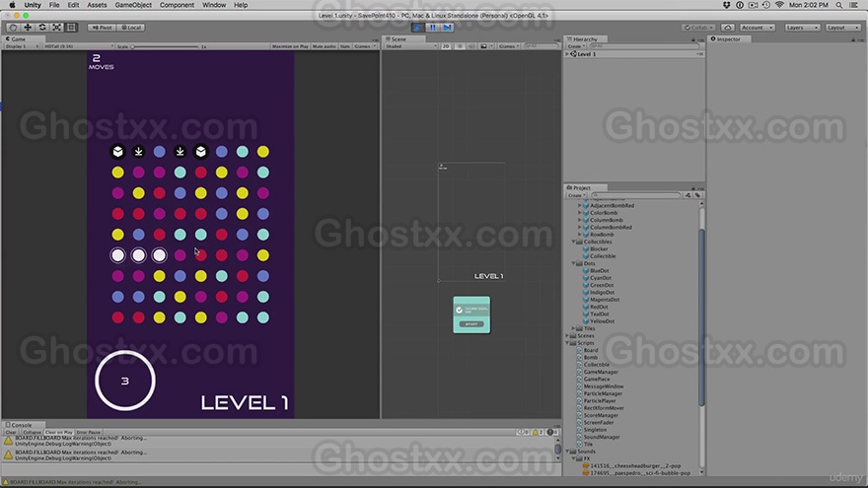Open the HDTall aspect ratio dropdown

coord(78,46)
